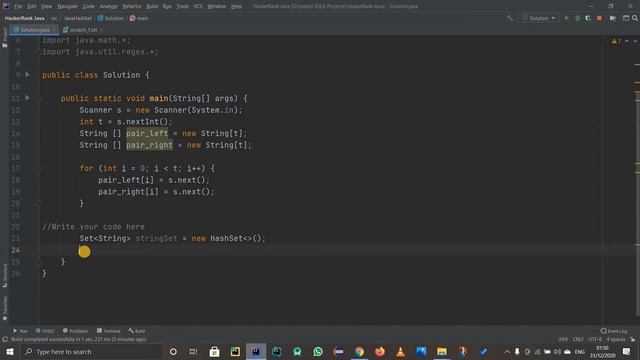This screenshot has width=640, height=360.
Task: Open the VCS menu
Action: click(x=198, y=6)
